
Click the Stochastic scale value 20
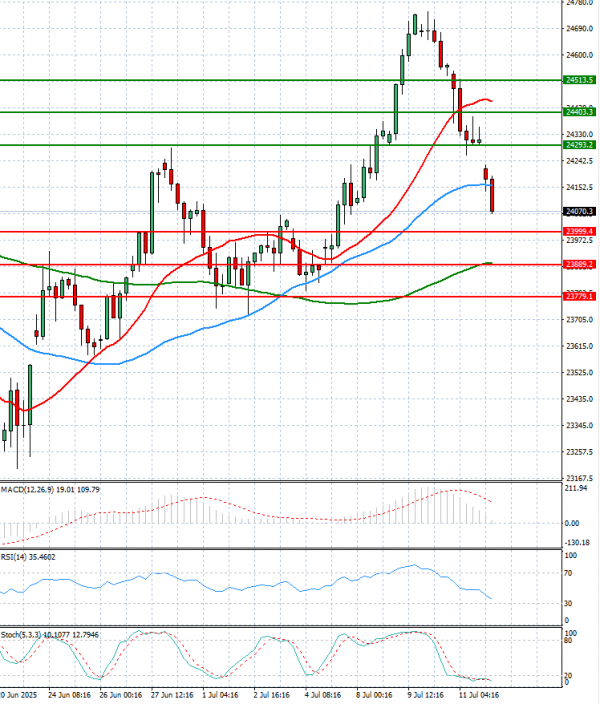[568, 676]
